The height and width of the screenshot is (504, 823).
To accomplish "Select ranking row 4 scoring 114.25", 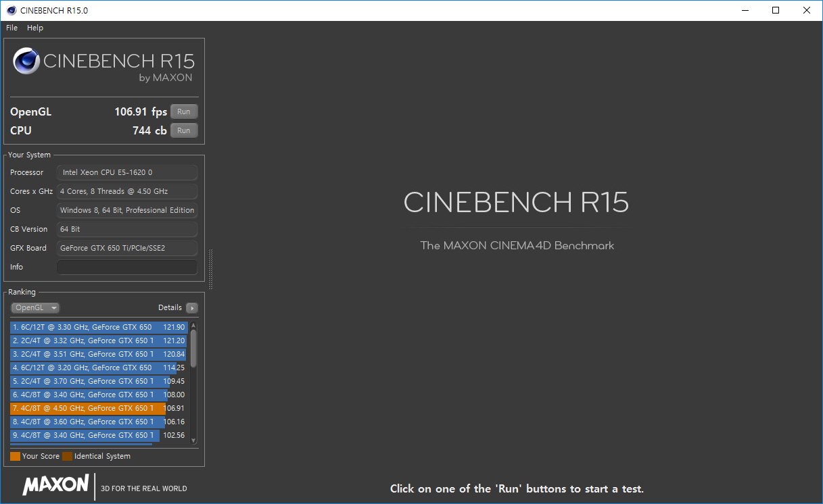I will 99,368.
